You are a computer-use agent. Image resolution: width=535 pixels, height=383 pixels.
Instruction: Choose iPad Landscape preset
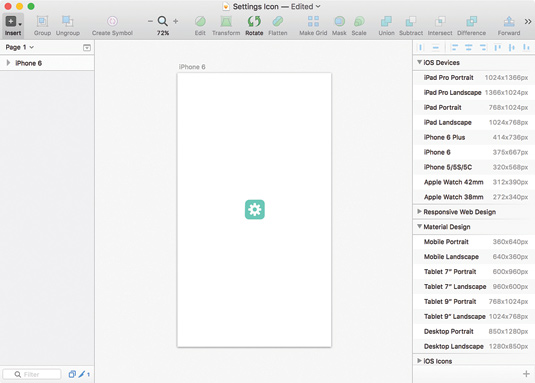(474, 122)
